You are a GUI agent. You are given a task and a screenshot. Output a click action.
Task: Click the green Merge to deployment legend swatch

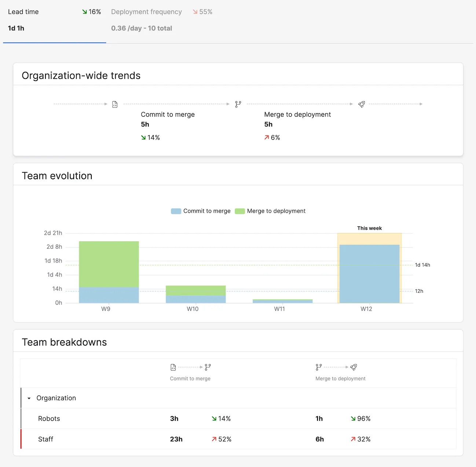240,211
